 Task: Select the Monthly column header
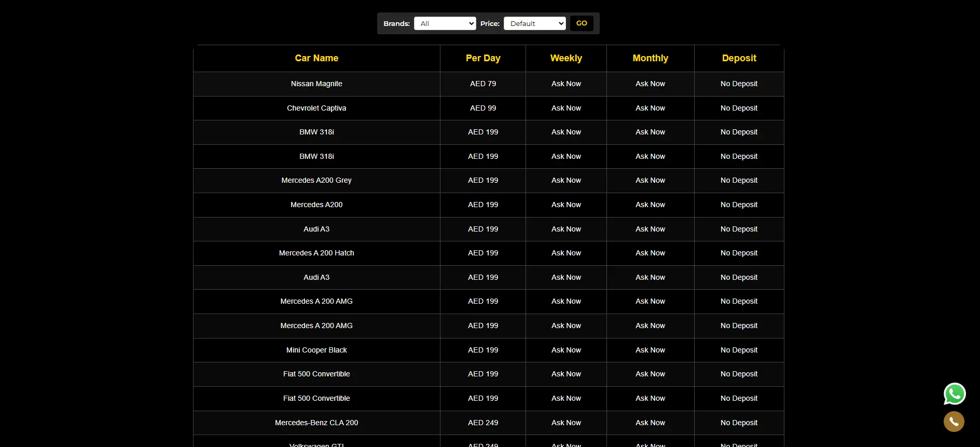[650, 58]
